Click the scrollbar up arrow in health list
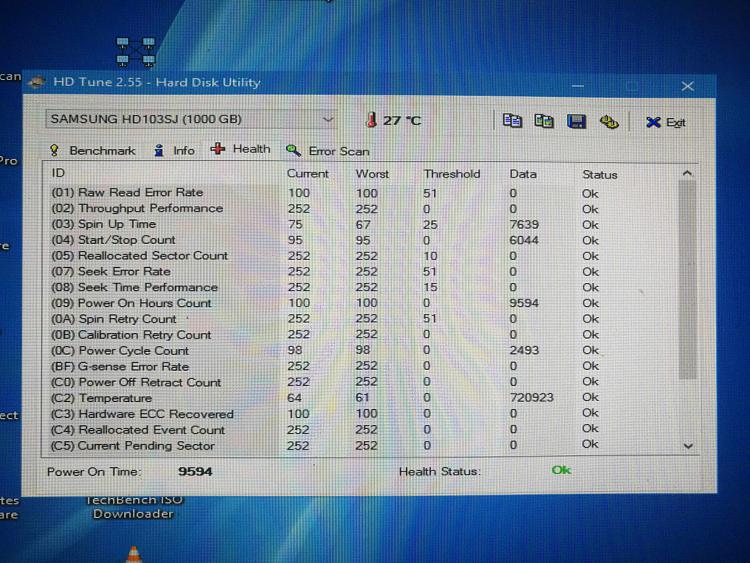Screen dimensions: 750x563 point(687,173)
